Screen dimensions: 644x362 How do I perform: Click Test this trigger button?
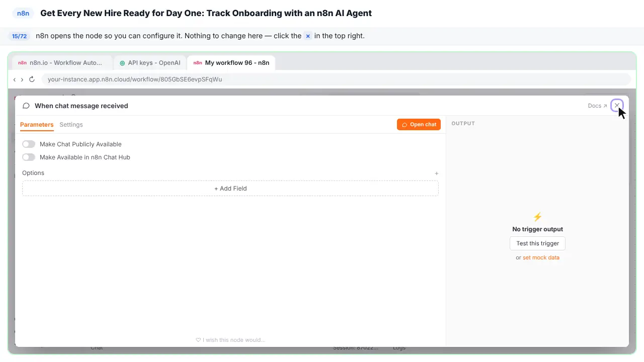click(537, 243)
